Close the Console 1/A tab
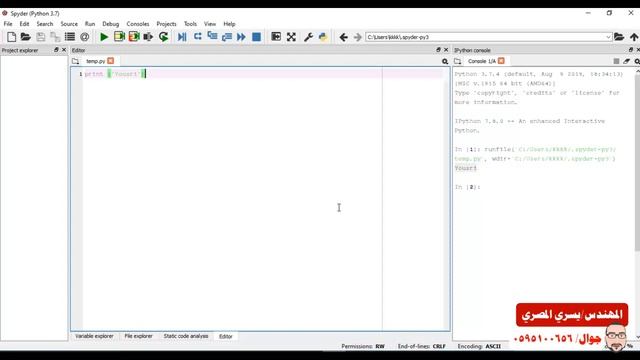 point(501,60)
